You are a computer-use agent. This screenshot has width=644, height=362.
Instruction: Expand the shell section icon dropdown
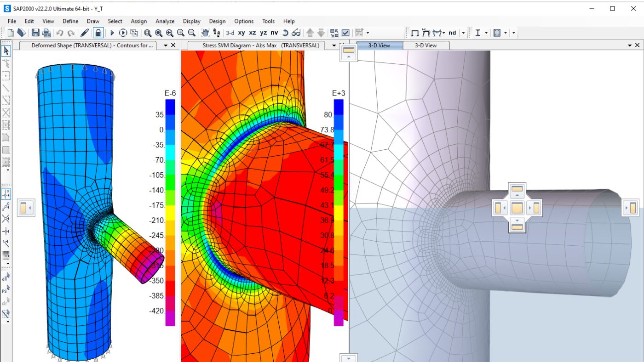tap(506, 33)
